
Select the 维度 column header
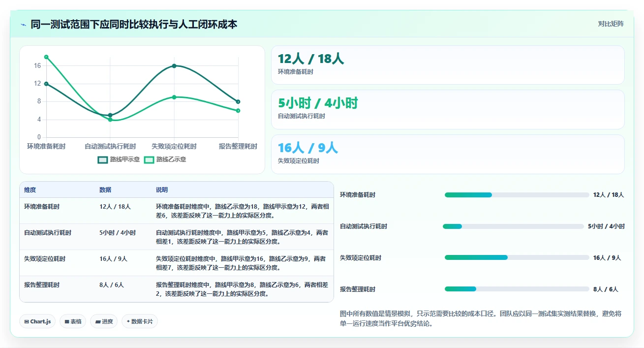click(x=30, y=190)
